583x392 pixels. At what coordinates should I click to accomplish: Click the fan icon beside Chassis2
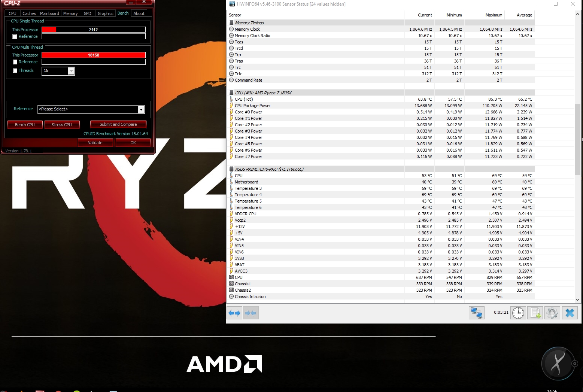[231, 290]
